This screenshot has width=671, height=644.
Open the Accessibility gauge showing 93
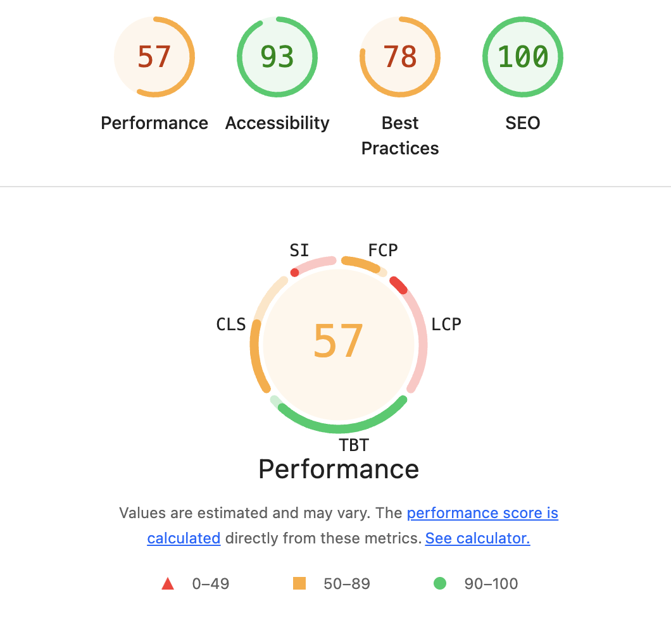(x=277, y=58)
